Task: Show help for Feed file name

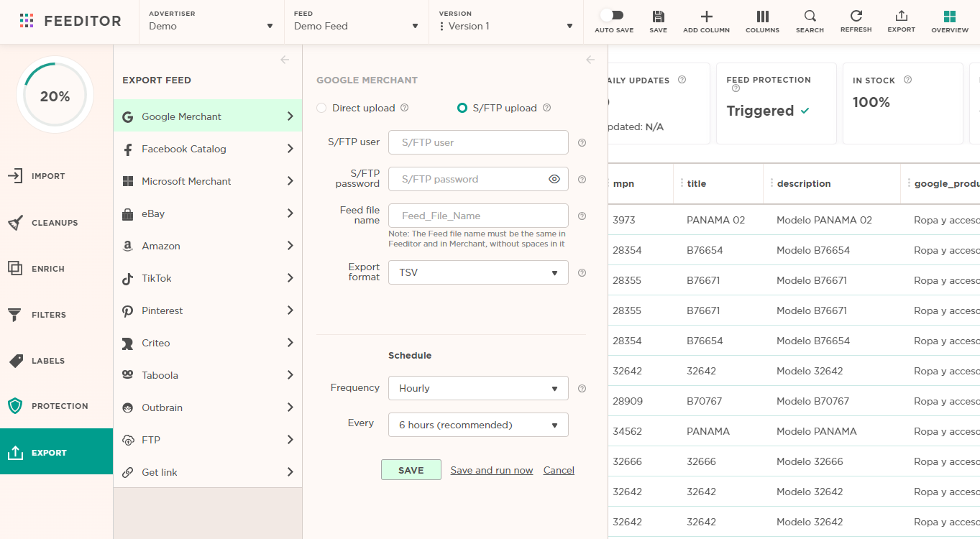Action: coord(582,216)
